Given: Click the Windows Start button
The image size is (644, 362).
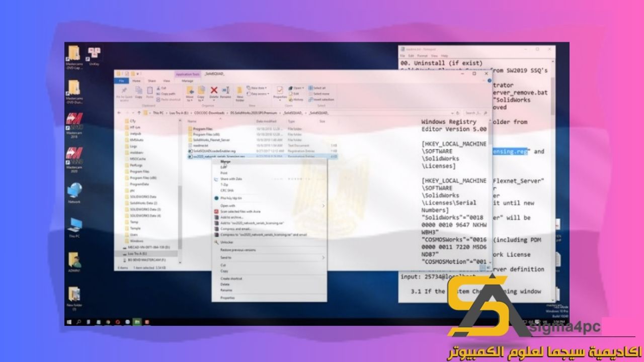Looking at the screenshot, I should (69, 321).
